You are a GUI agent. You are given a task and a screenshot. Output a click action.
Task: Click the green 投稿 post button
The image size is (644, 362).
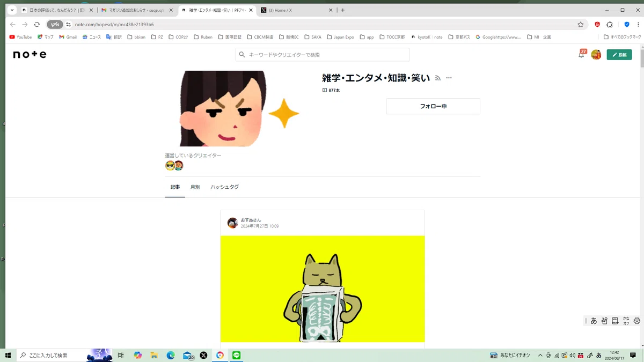click(619, 55)
